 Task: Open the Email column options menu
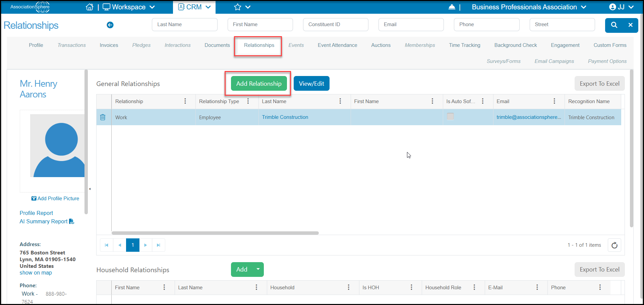coord(554,101)
